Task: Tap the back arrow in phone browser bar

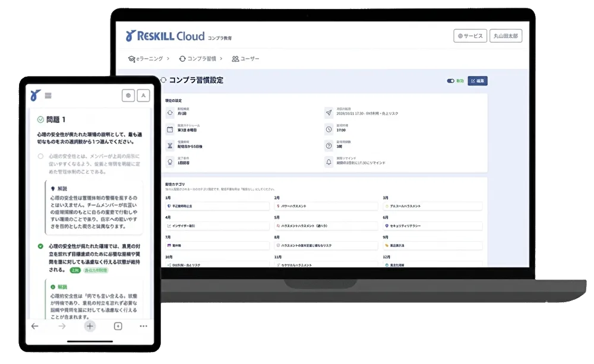Action: [x=35, y=326]
